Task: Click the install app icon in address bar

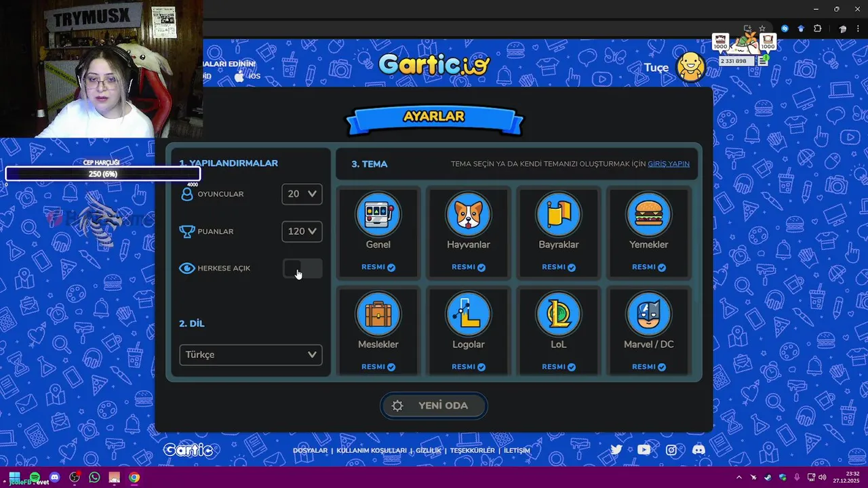Action: (748, 28)
